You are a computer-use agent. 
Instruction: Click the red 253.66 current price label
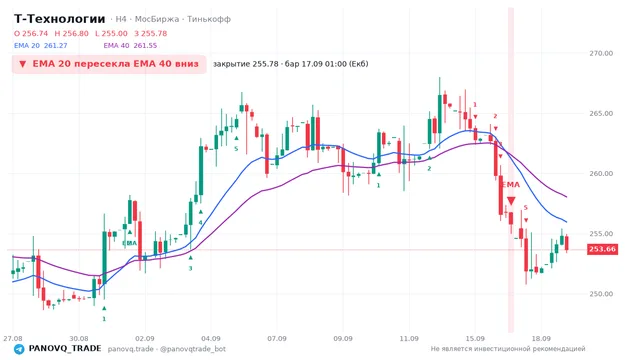point(602,249)
